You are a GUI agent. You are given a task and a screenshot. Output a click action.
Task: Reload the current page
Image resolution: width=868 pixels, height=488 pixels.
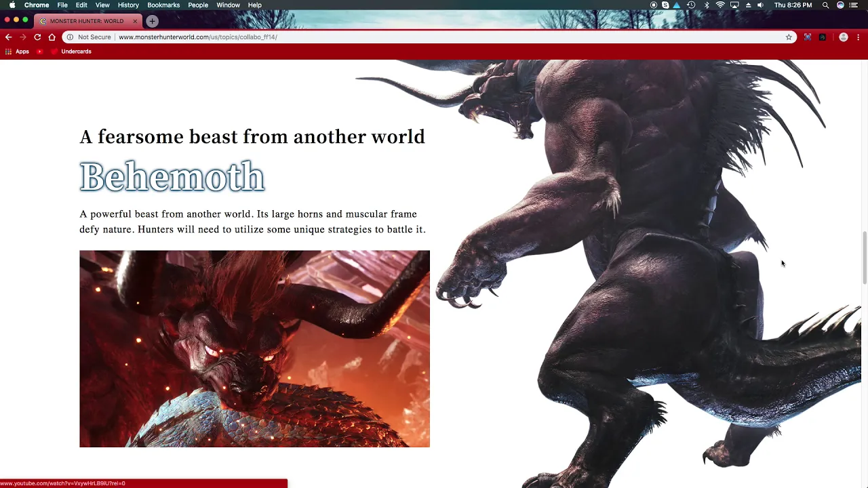(37, 37)
